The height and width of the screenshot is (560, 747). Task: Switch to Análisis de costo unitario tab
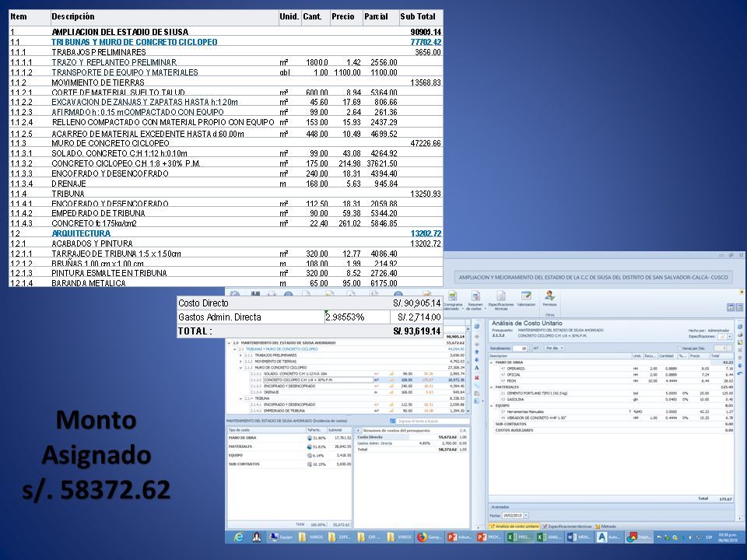514,527
